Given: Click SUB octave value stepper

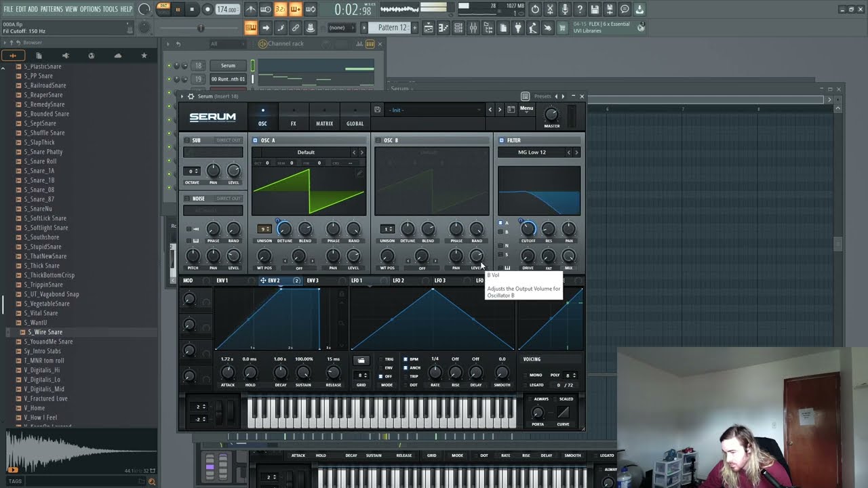Looking at the screenshot, I should click(193, 171).
